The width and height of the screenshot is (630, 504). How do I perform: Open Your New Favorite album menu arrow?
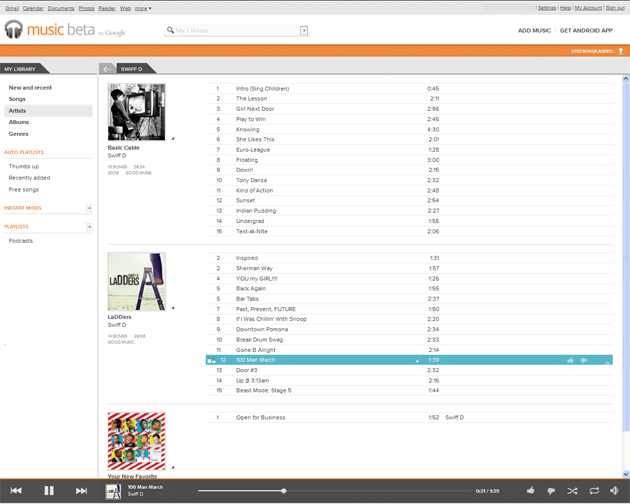173,467
